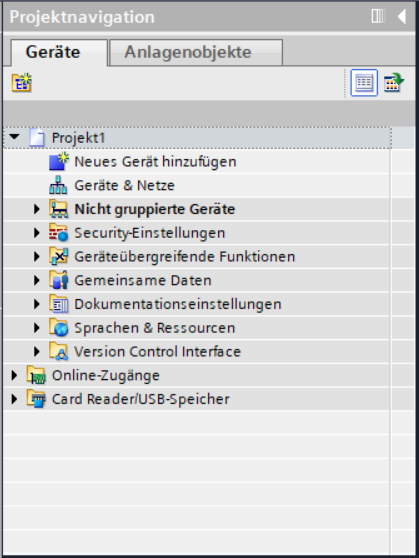Click the Geräteübergreifende Funktionen folder icon
Image resolution: width=419 pixels, height=558 pixels.
coord(59,257)
